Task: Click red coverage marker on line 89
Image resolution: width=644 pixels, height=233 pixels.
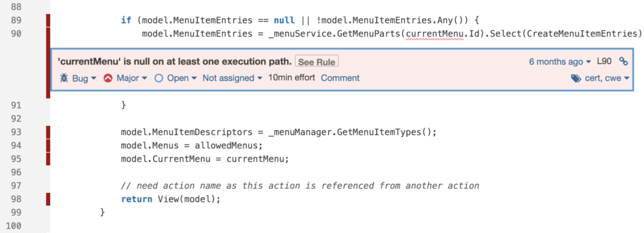Action: pyautogui.click(x=48, y=20)
